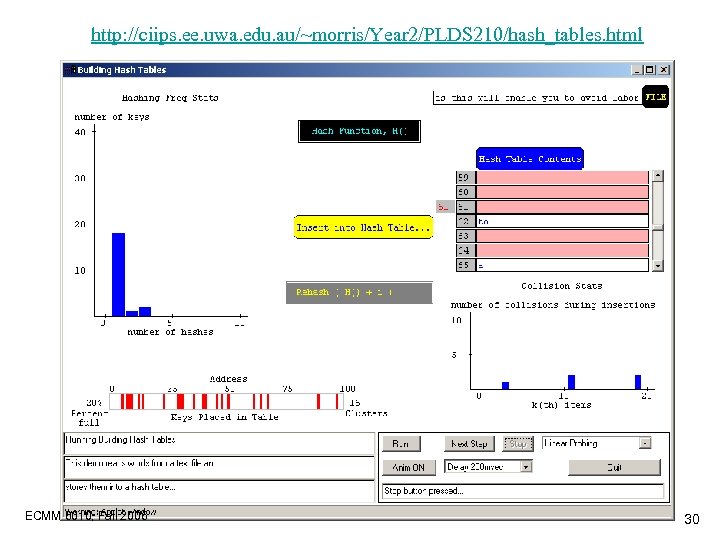Image resolution: width=720 pixels, height=540 pixels.
Task: Click the Hashing Freq Stats title
Action: coord(170,98)
